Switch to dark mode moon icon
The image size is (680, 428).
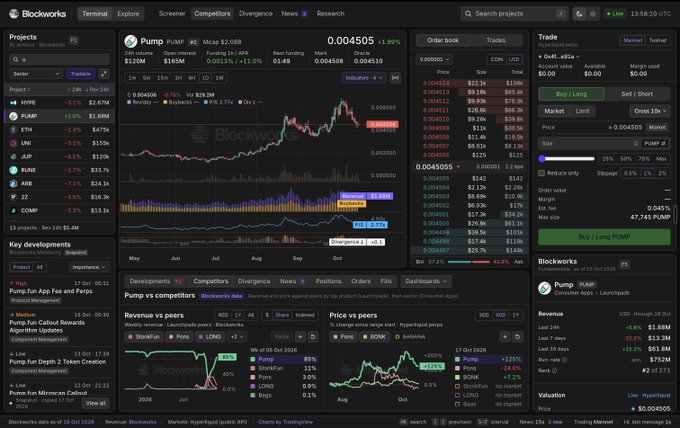click(x=579, y=14)
